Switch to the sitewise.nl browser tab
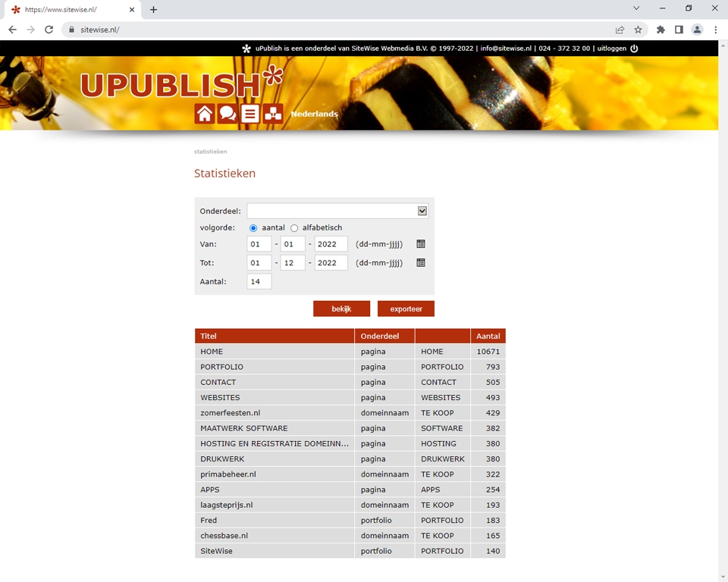Screen dimensions: 728x582 coord(68,9)
